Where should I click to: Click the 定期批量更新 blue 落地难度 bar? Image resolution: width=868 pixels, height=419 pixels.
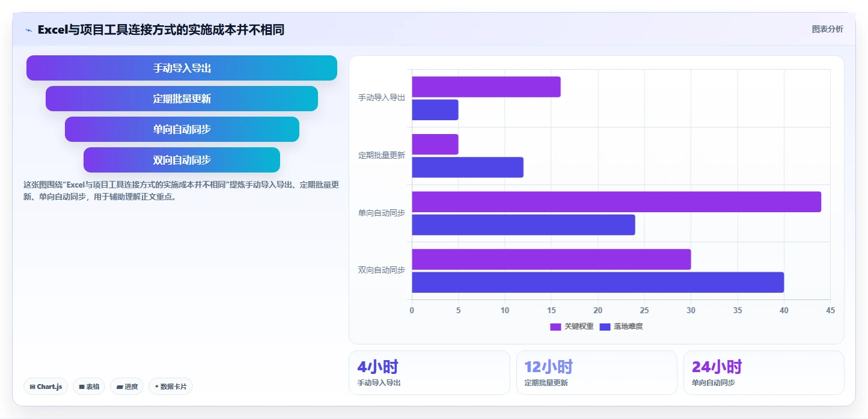pos(467,167)
